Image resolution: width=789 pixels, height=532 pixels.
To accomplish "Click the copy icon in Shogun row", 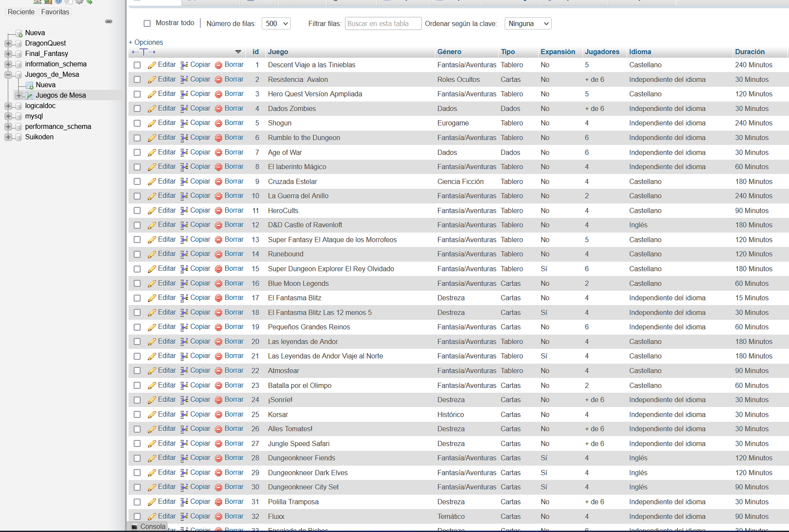I will click(184, 123).
